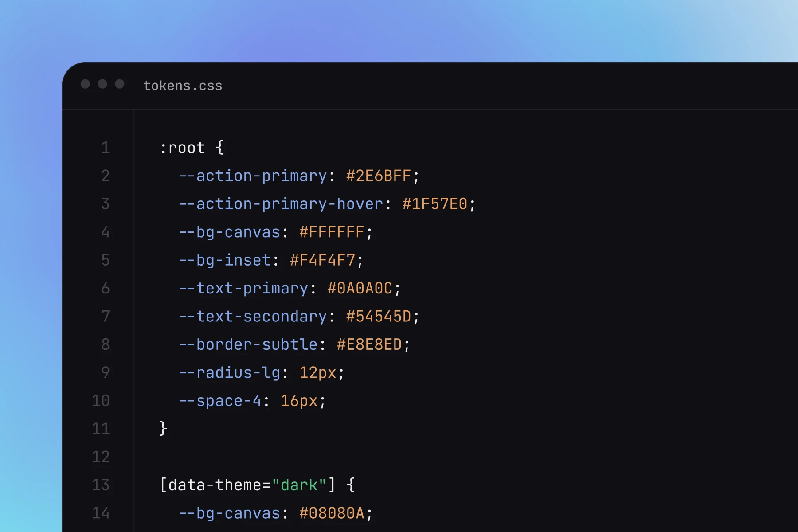Click line number 6 in gutter
This screenshot has width=798, height=532.
[106, 289]
